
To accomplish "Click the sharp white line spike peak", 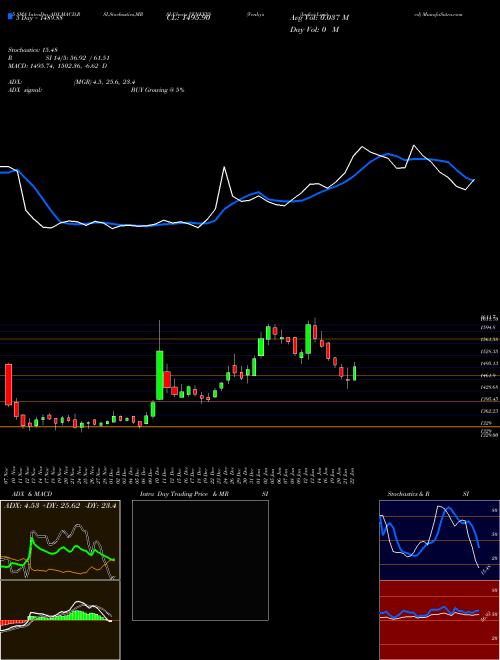I will tap(224, 168).
